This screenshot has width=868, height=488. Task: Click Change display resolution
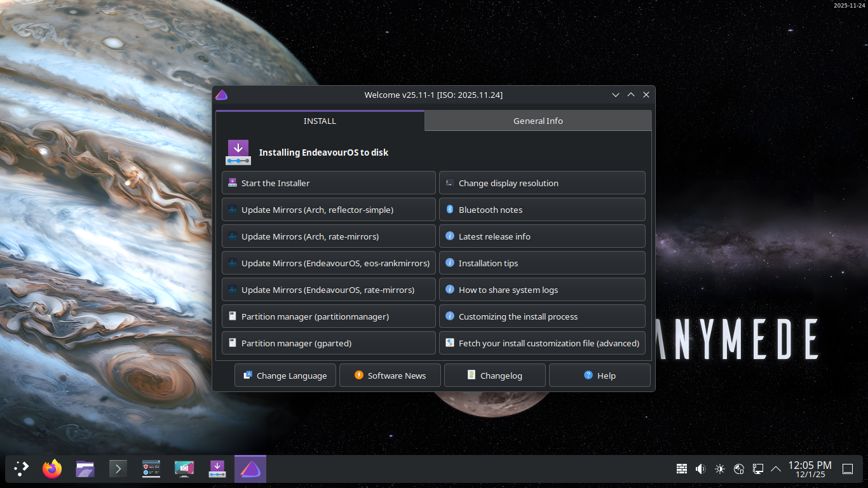pos(542,183)
